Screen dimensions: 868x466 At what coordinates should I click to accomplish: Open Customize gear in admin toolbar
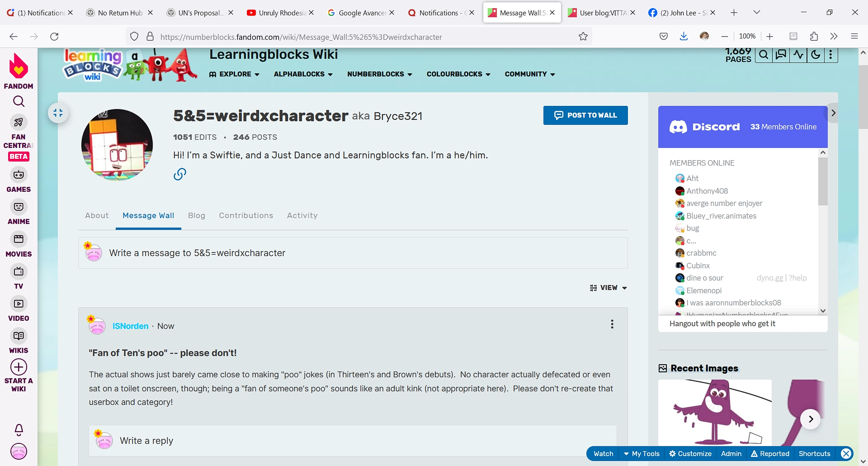691,453
